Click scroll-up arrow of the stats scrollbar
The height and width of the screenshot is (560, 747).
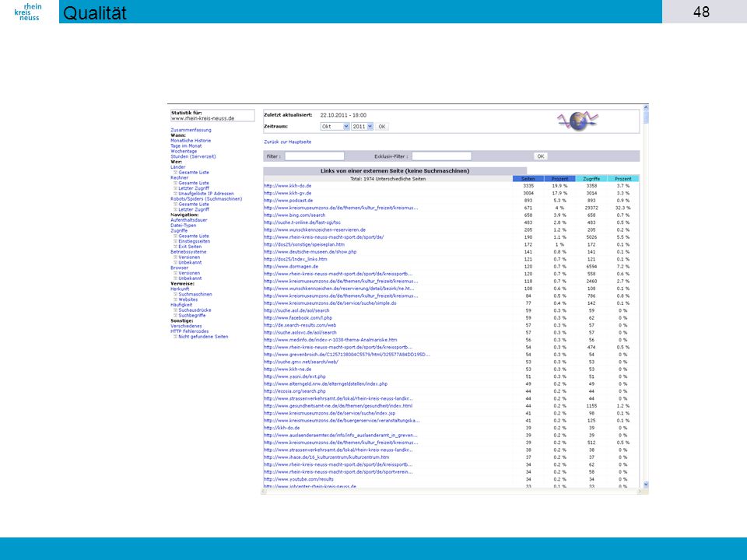pos(646,107)
